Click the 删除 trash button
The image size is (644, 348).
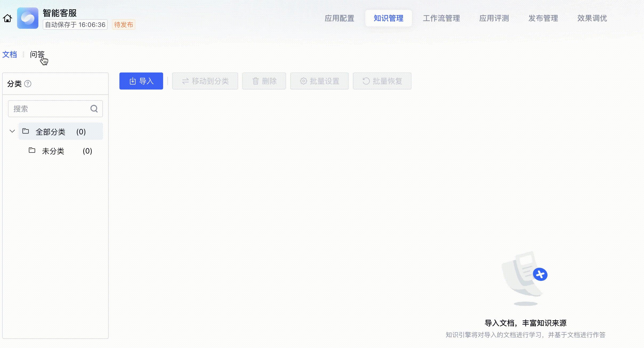(264, 81)
